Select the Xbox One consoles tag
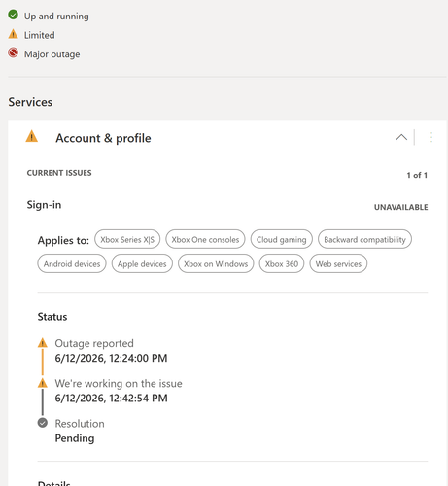The image size is (448, 486). [x=205, y=239]
